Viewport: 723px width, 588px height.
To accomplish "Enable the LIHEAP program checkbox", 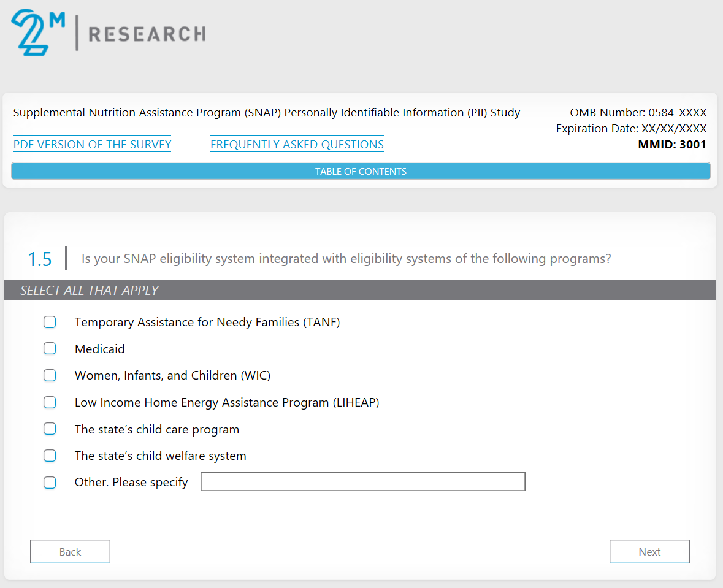I will [x=50, y=402].
